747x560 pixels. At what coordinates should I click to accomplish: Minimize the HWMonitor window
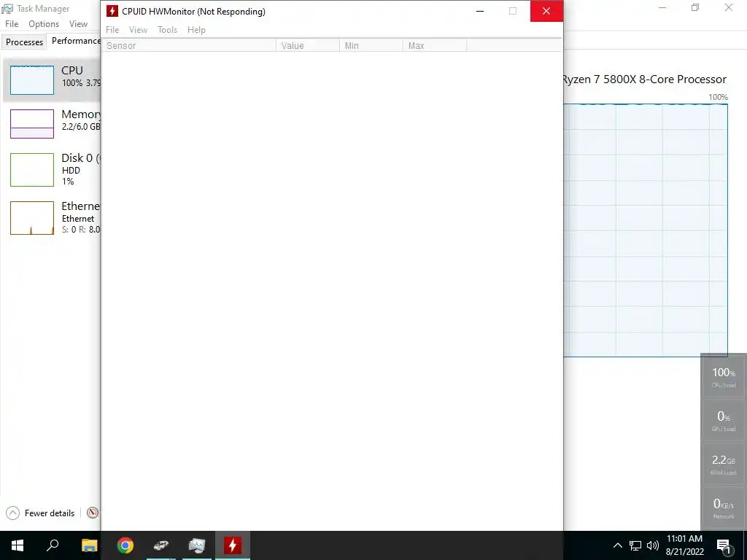[x=480, y=11]
